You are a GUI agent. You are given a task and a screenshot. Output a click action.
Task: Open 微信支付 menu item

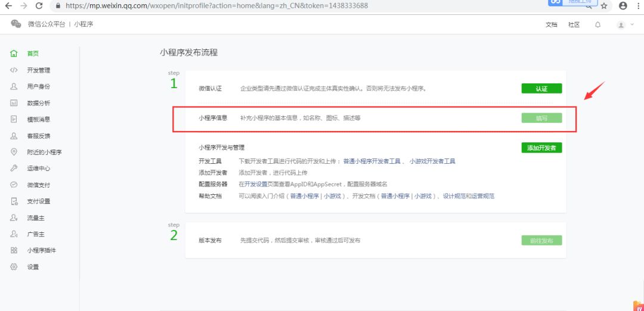39,185
